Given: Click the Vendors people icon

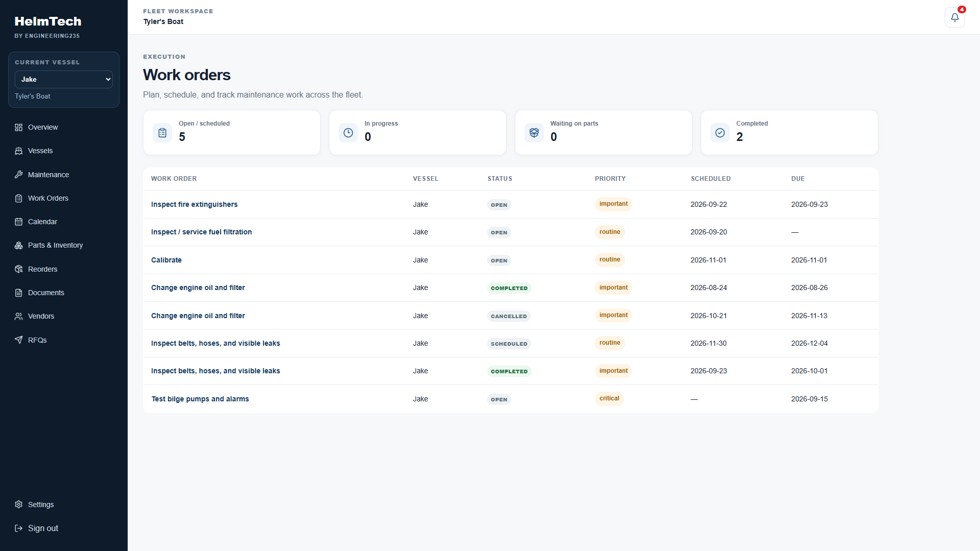Looking at the screenshot, I should [19, 316].
